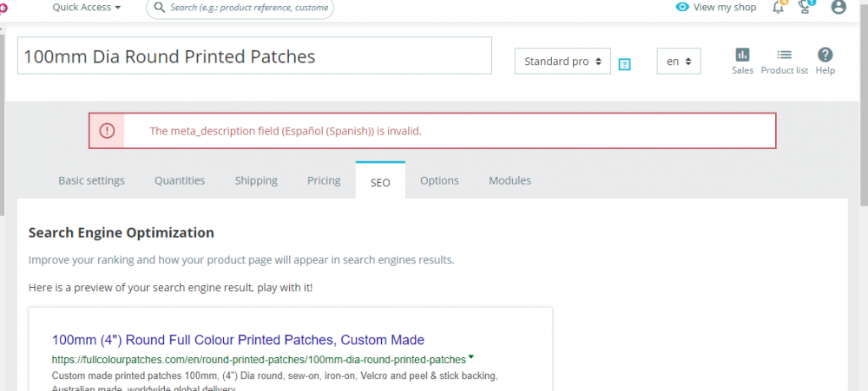Open the 'en' language selector
The width and height of the screenshot is (868, 391).
678,62
